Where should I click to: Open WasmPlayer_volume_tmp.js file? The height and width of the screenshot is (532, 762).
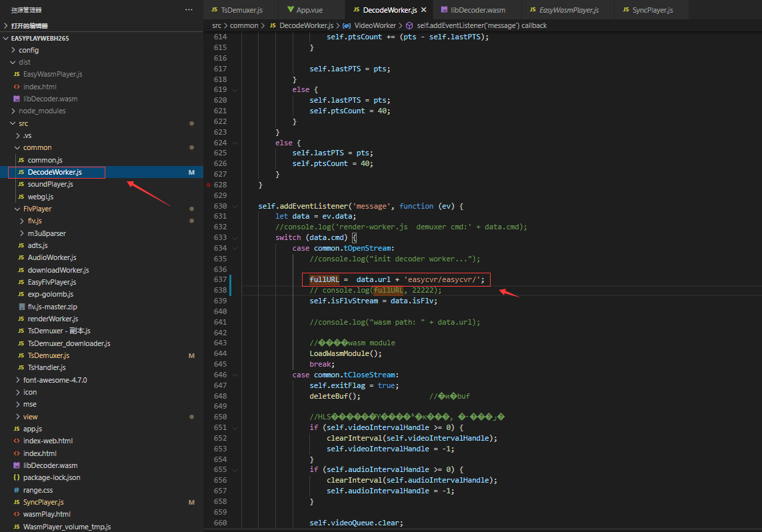coord(101,527)
